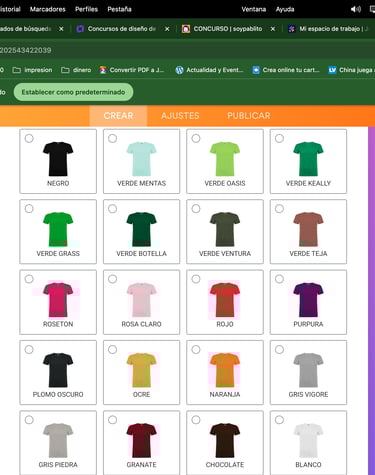The height and width of the screenshot is (475, 375).
Task: Switch to CONCURSO | soypablito browser tab
Action: [228, 29]
